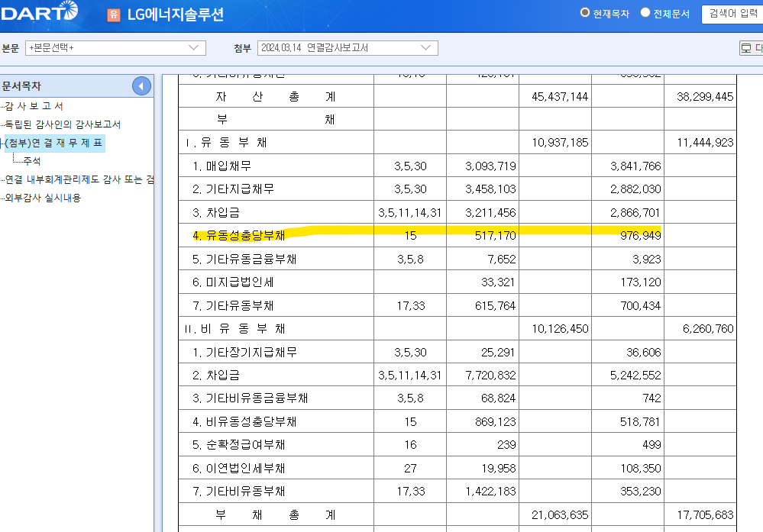Click the 6. 이연법인세부채 row label

coord(239,469)
